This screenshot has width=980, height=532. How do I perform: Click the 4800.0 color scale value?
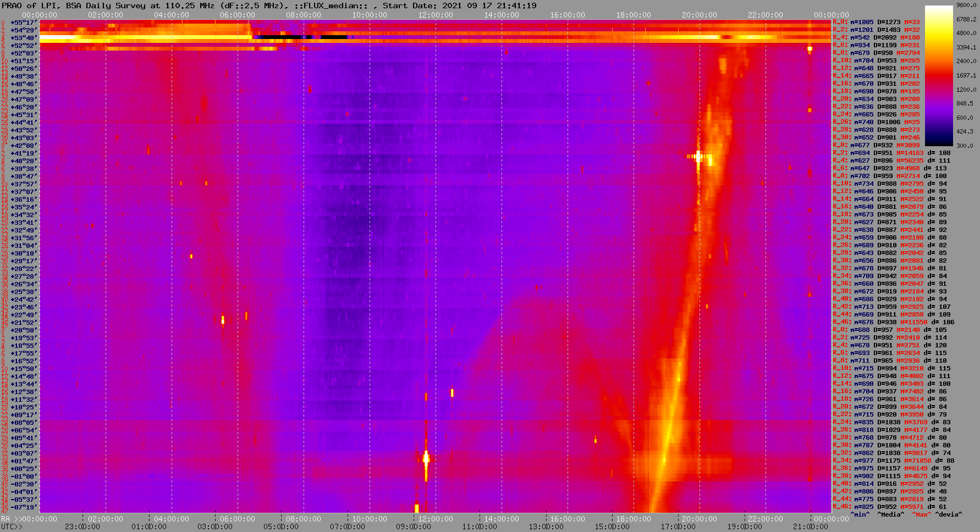pos(966,33)
